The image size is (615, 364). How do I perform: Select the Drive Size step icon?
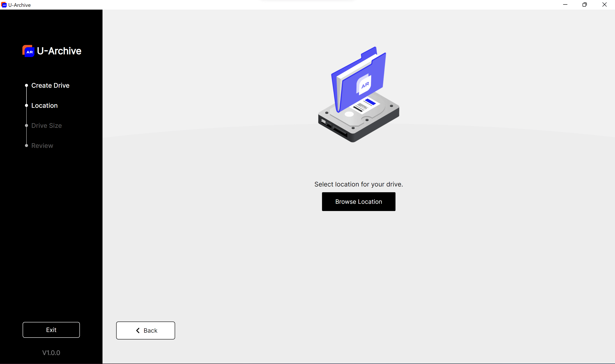(26, 125)
